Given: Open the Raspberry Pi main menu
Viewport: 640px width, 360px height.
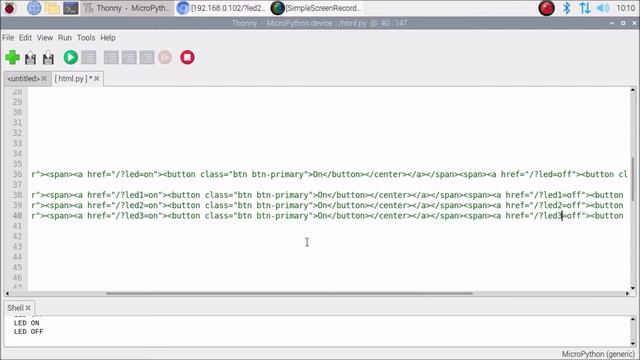Looking at the screenshot, I should (9, 8).
